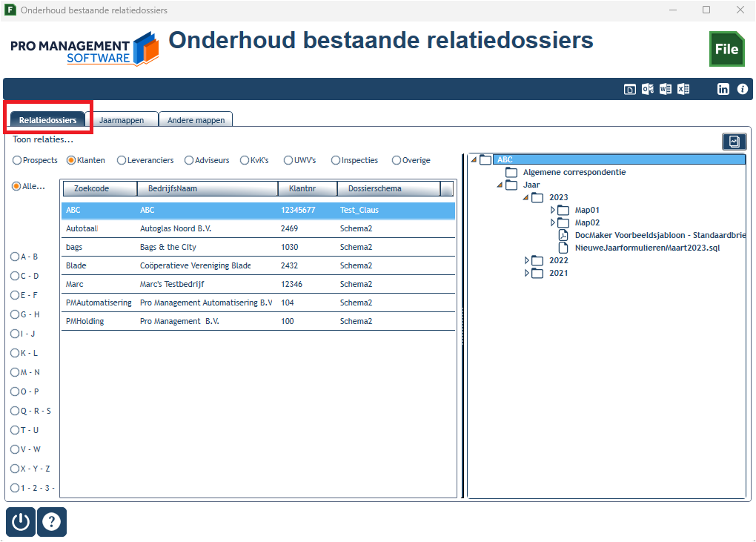
Task: Show the info icon in the toolbar
Action: point(743,89)
